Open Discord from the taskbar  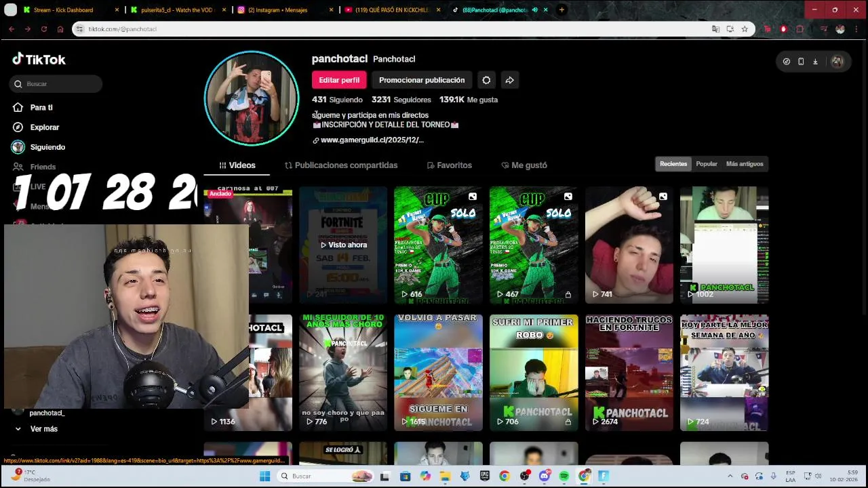coord(544,476)
